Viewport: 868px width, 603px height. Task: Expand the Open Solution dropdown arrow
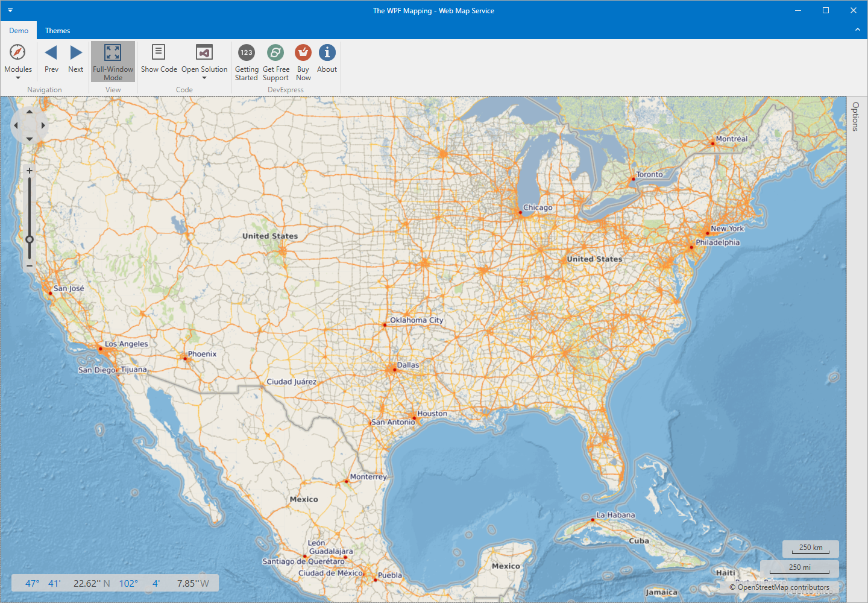point(204,78)
